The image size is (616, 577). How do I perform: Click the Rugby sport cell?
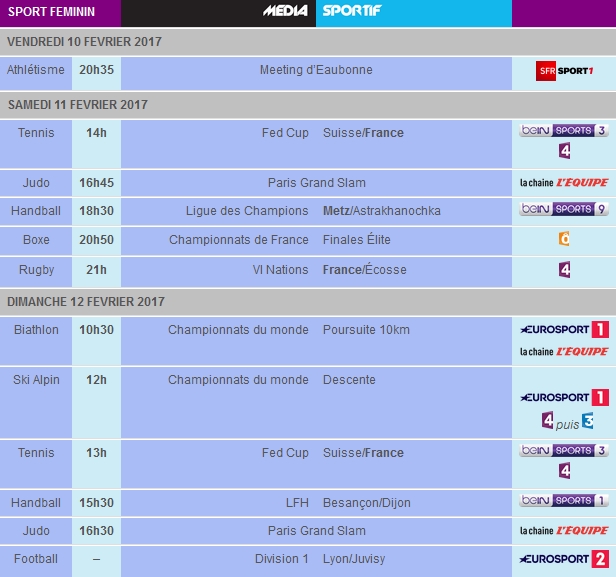tap(36, 272)
